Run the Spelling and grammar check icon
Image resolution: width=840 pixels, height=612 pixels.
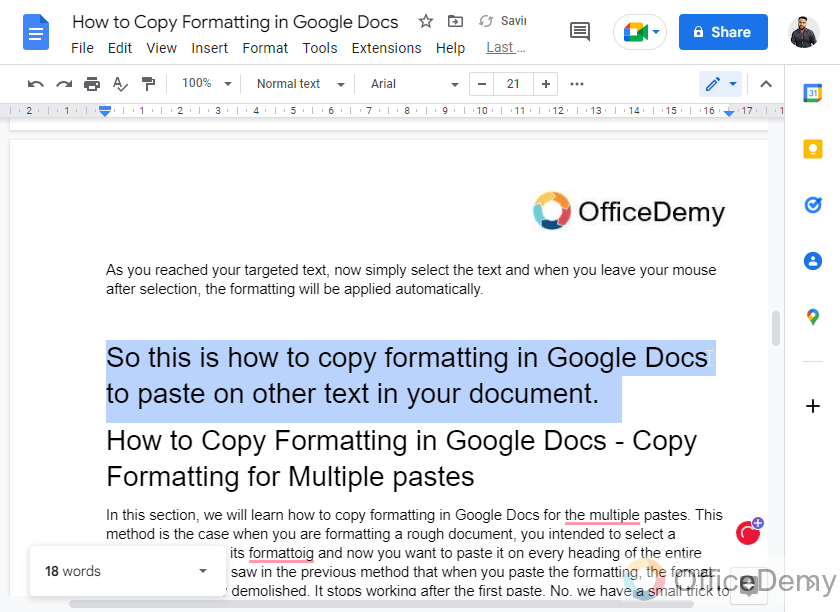[120, 84]
